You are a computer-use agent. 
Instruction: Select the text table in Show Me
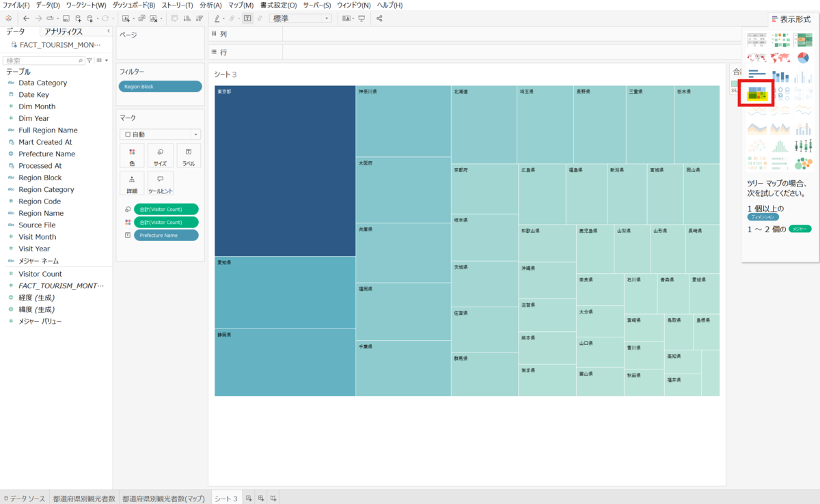click(x=757, y=40)
